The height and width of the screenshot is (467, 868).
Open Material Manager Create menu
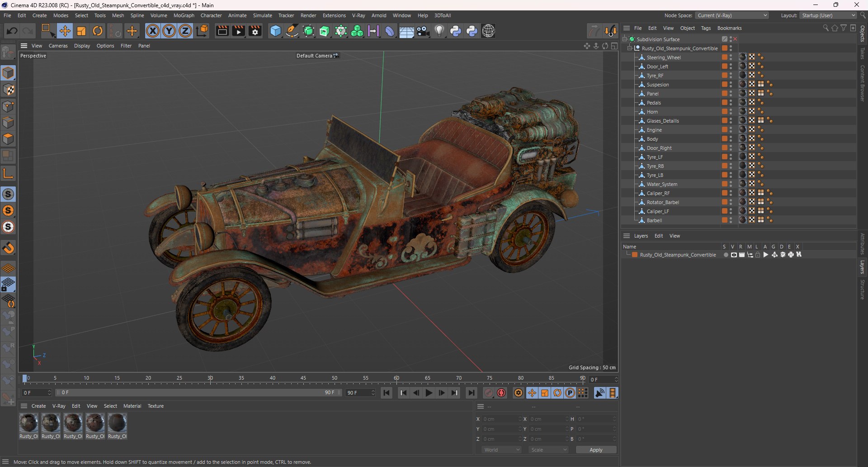pyautogui.click(x=38, y=406)
